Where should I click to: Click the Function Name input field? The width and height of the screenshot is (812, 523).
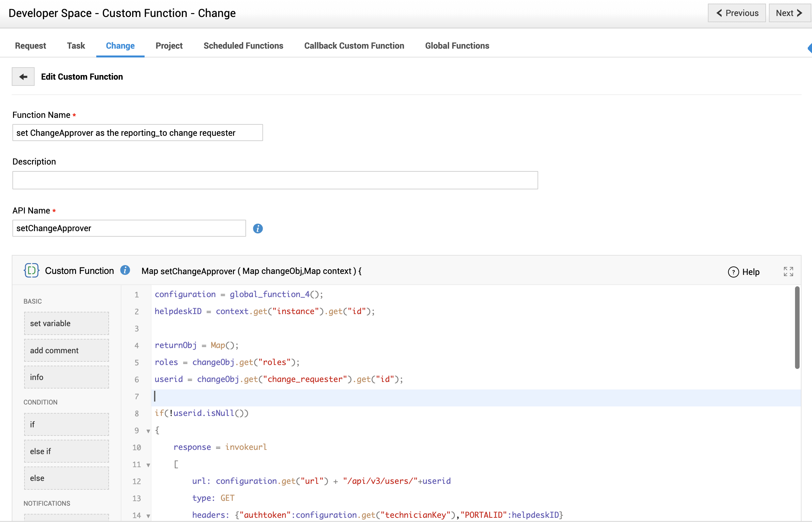point(137,133)
